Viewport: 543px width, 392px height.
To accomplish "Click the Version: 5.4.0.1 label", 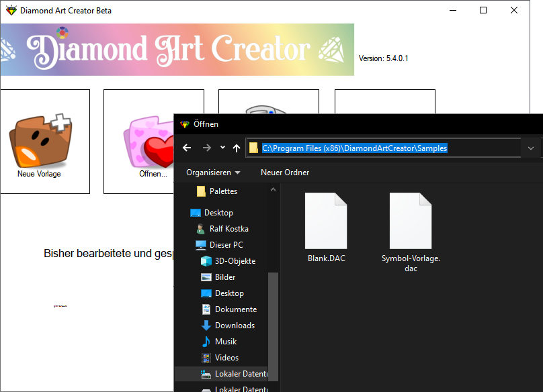I will pyautogui.click(x=383, y=58).
